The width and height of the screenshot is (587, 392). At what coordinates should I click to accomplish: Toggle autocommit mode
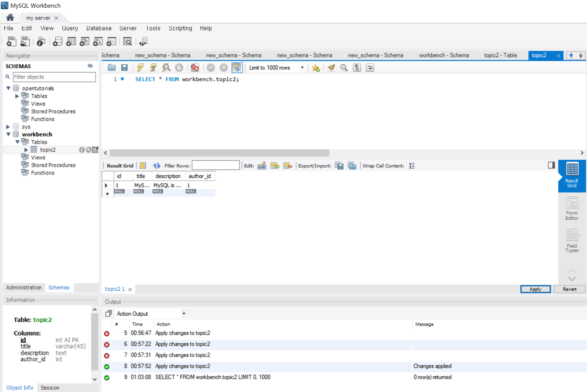[237, 68]
